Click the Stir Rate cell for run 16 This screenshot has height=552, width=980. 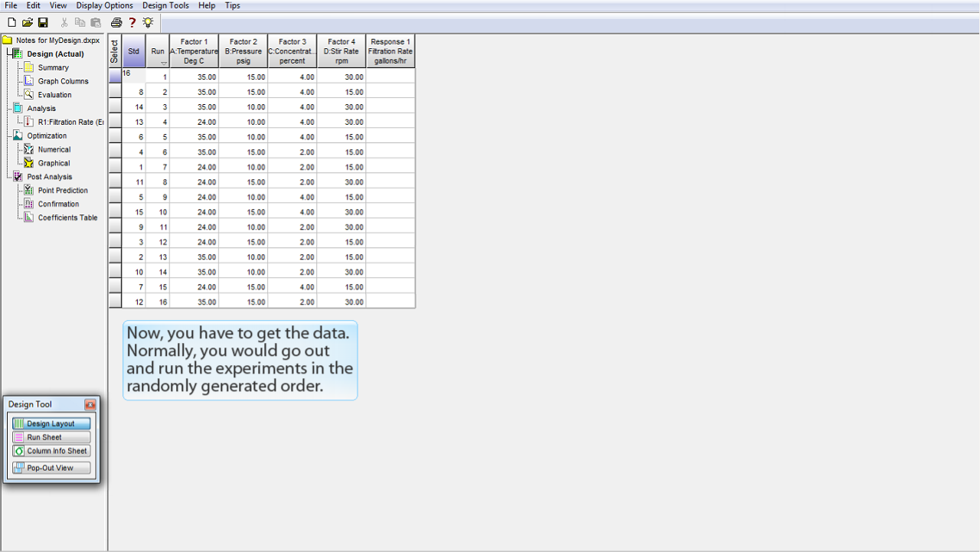coord(341,302)
